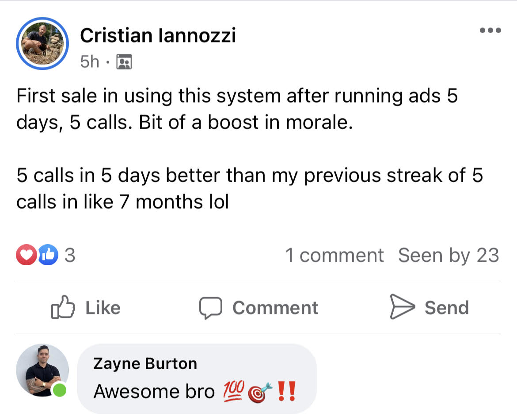This screenshot has height=420, width=517.
Task: Show the Seen by 23 list
Action: (x=449, y=256)
